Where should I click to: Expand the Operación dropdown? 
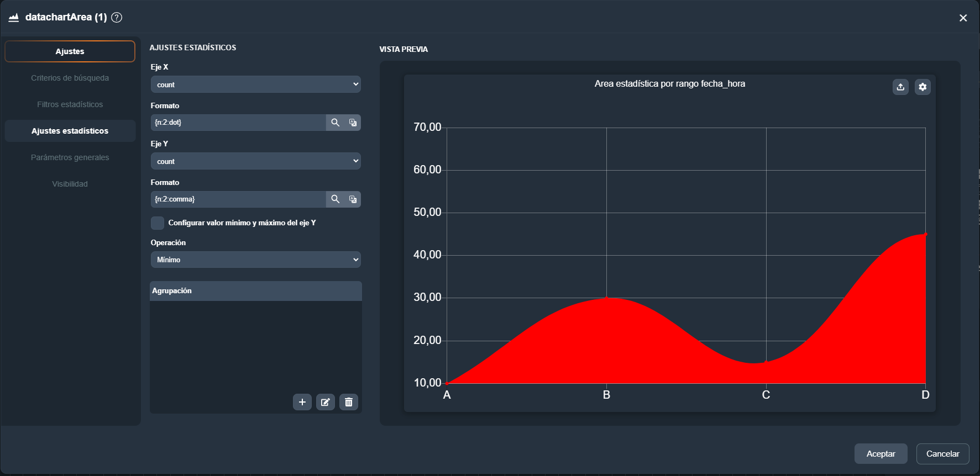click(x=255, y=260)
